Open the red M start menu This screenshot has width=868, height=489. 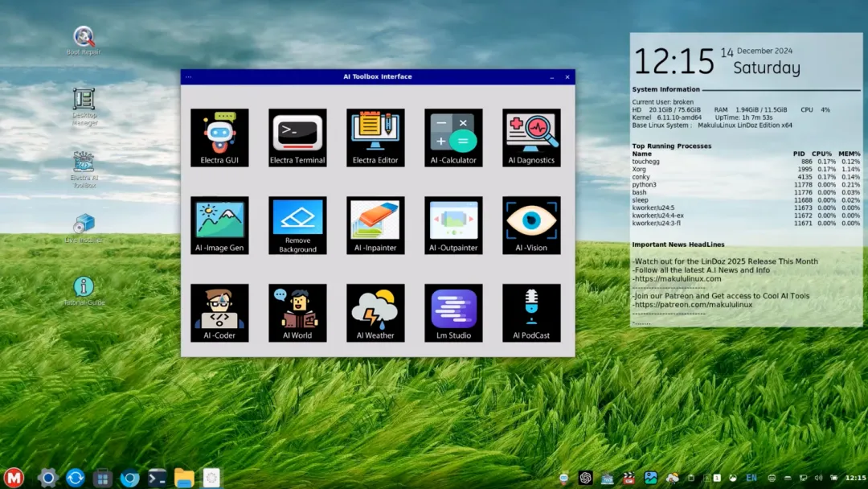(x=14, y=478)
